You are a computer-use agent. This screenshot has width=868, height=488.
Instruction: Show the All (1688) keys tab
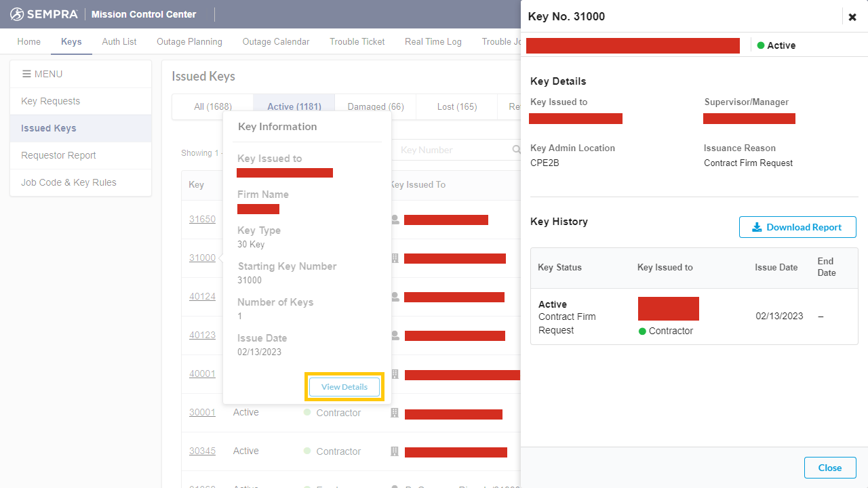213,106
